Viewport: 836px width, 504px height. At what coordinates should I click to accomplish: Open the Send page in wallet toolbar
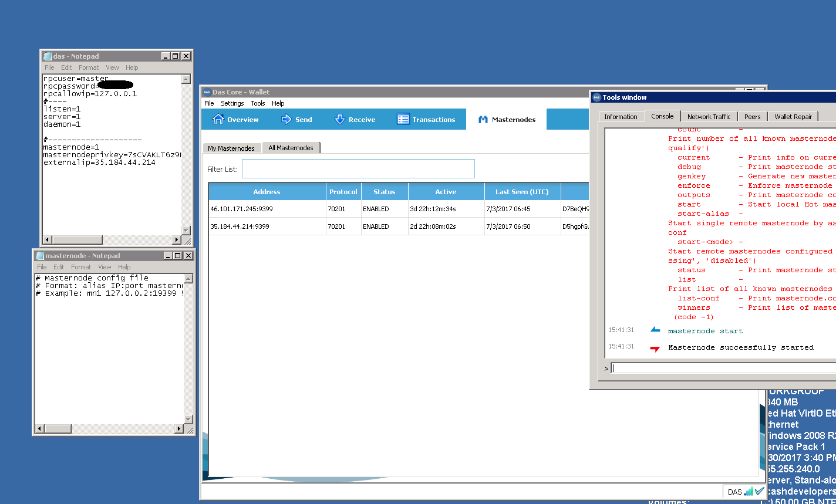click(296, 119)
